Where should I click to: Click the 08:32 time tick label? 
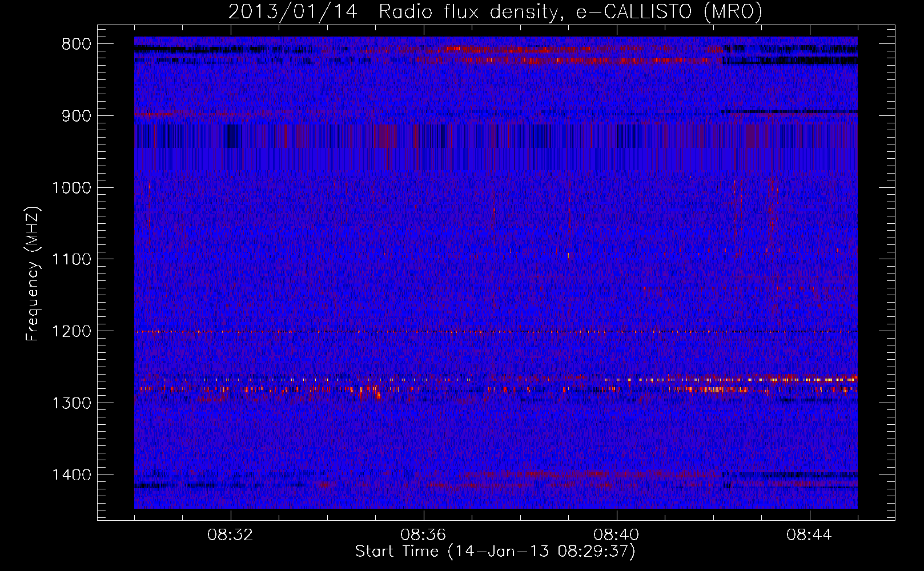(x=230, y=535)
